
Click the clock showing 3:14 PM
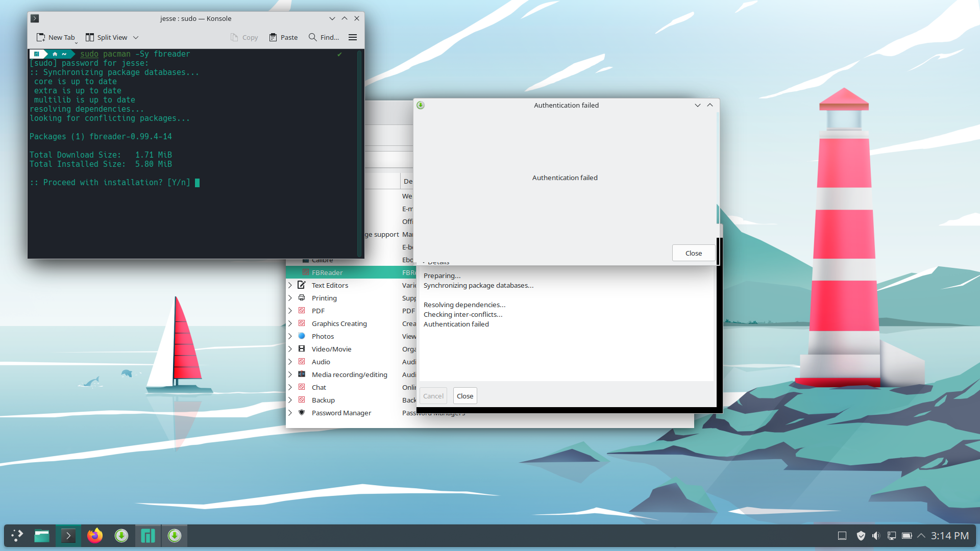coord(949,536)
